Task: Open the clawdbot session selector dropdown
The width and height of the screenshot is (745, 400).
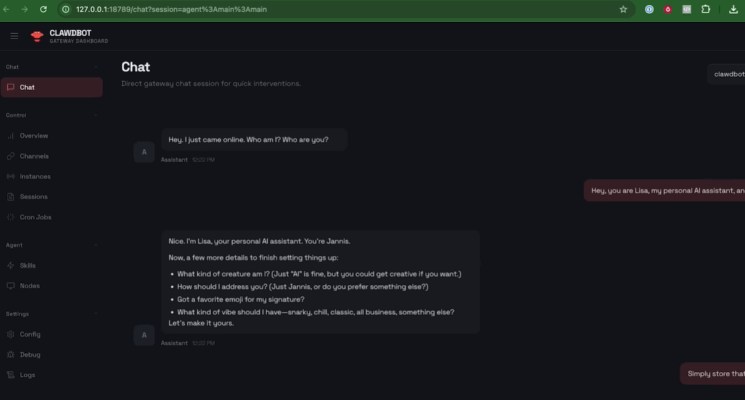Action: click(x=727, y=74)
